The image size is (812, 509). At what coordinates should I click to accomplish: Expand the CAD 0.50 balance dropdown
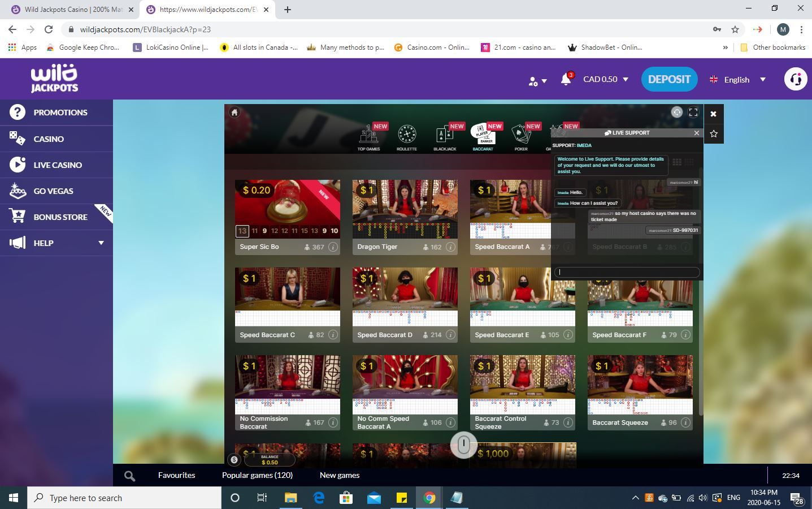pos(606,79)
